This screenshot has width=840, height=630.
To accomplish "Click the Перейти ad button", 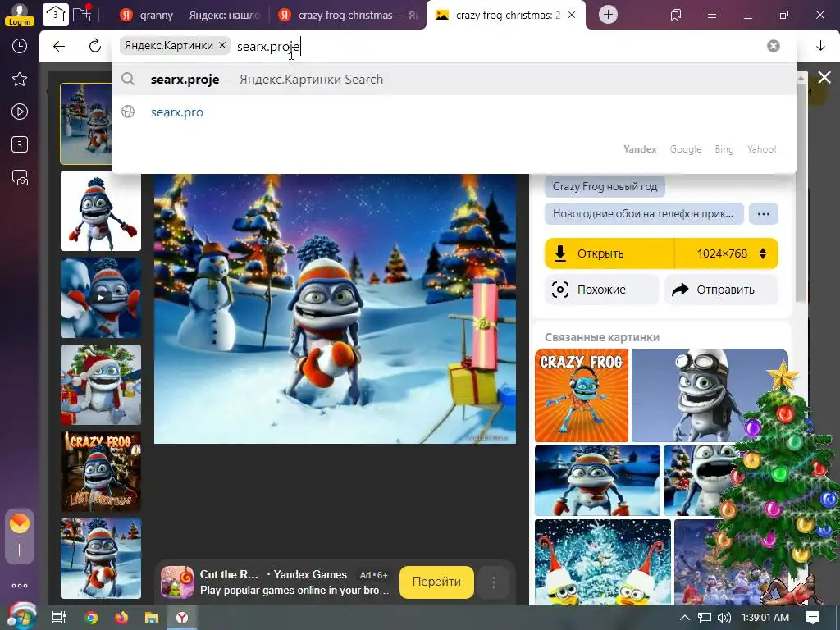I will (436, 582).
